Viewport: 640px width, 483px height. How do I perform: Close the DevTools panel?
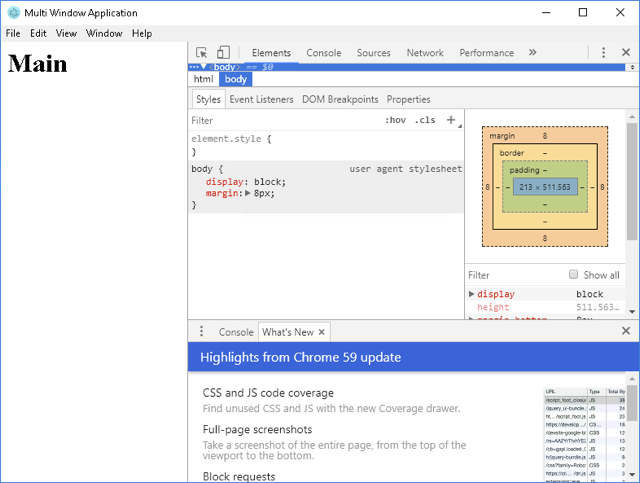(x=626, y=52)
